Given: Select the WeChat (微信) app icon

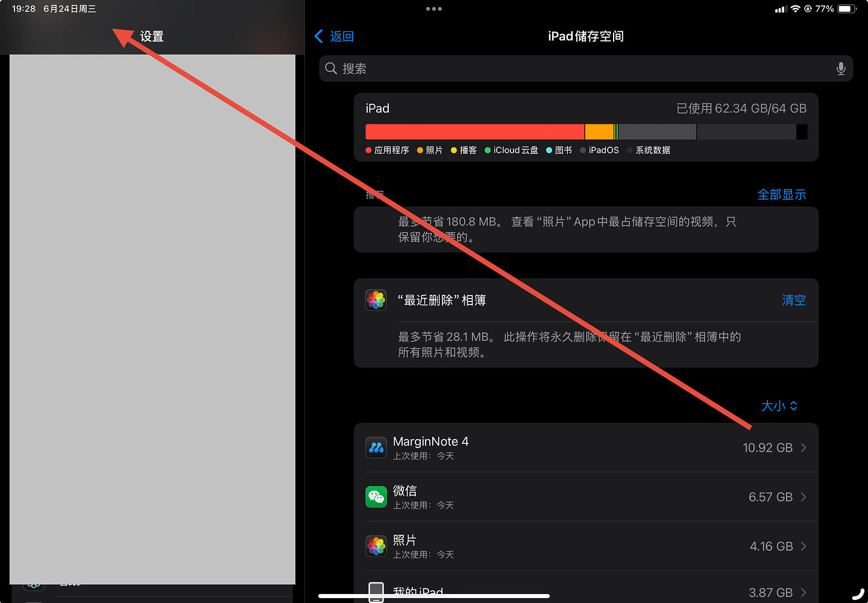Looking at the screenshot, I should point(376,497).
